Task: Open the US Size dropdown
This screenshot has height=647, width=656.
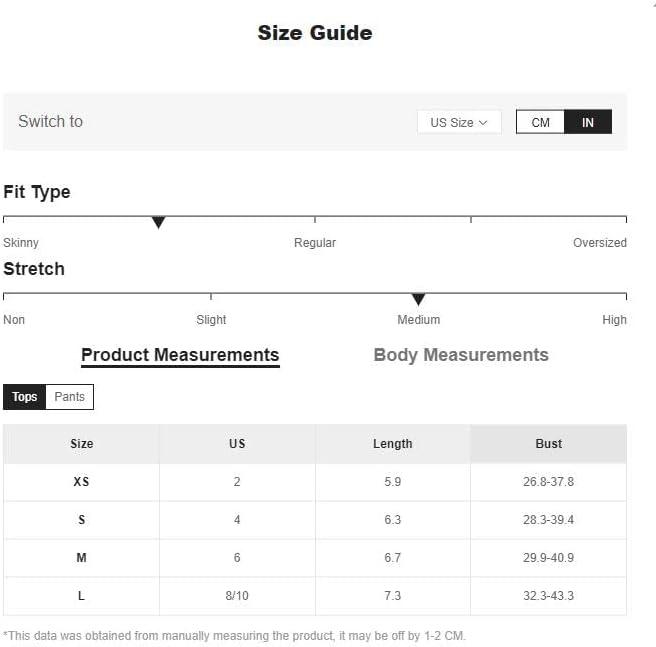Action: [459, 122]
